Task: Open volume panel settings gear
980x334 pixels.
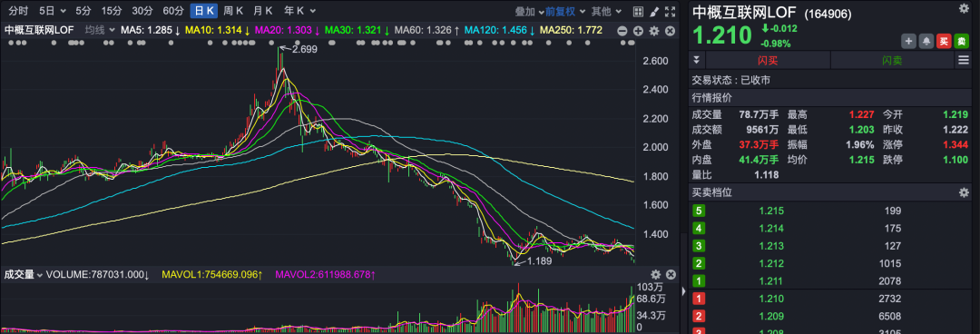Action: point(656,275)
